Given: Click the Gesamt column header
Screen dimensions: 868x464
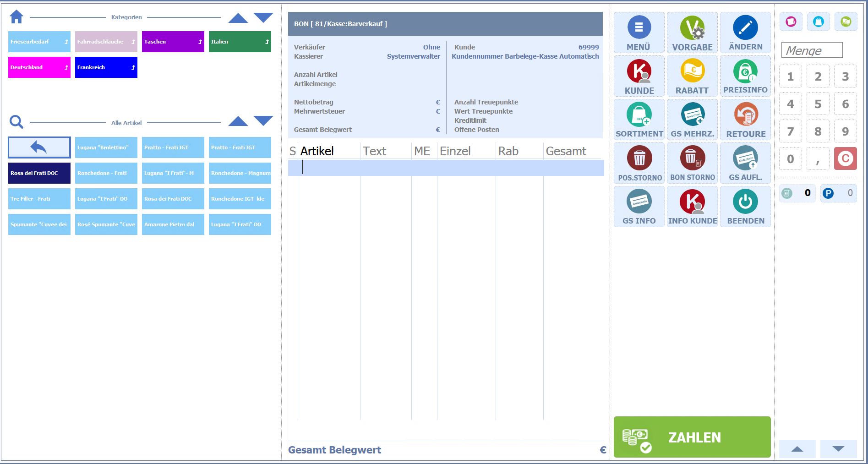Looking at the screenshot, I should click(566, 151).
